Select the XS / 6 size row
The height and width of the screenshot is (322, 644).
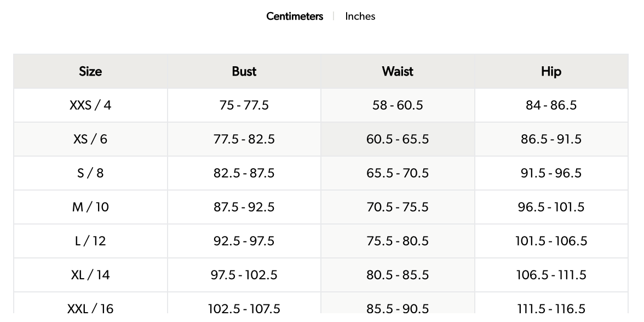(x=90, y=139)
